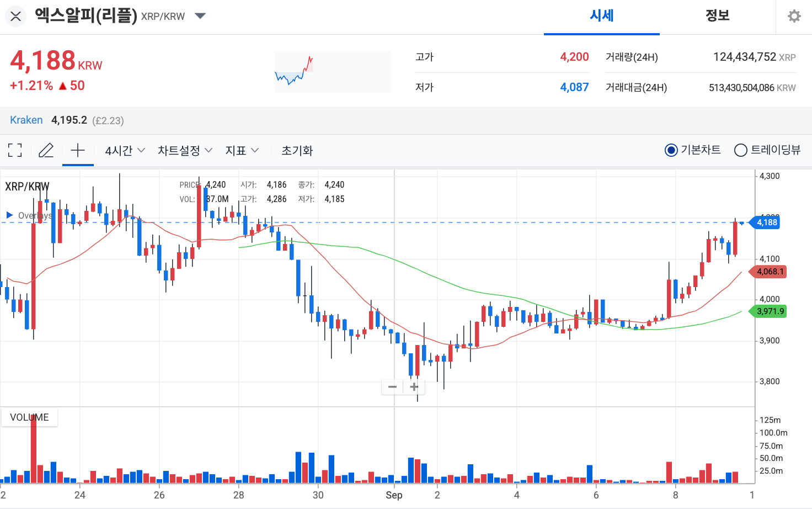812x509 pixels.
Task: Activate the crosshair plus tool
Action: 78,150
